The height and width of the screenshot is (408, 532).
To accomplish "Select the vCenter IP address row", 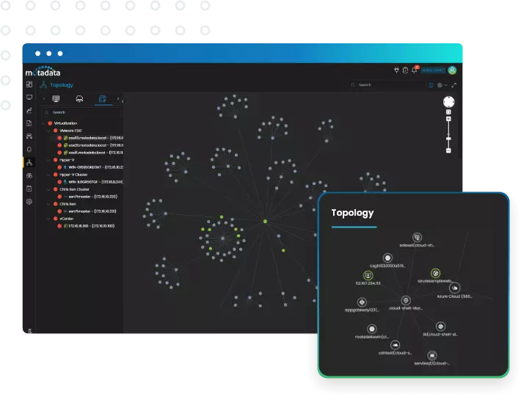I will 86,226.
